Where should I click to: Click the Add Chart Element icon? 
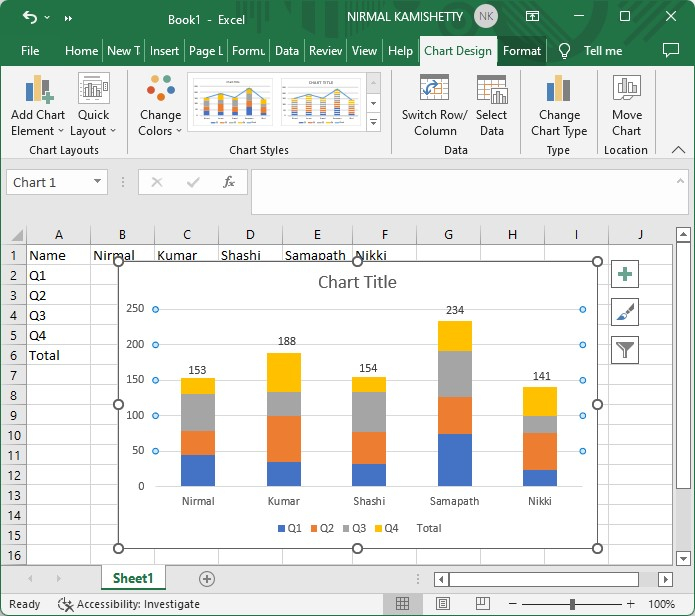(37, 91)
